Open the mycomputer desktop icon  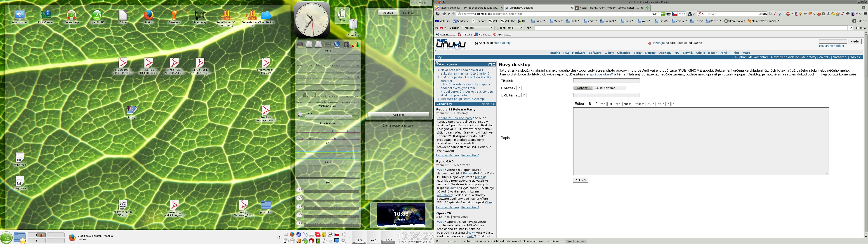(x=20, y=17)
